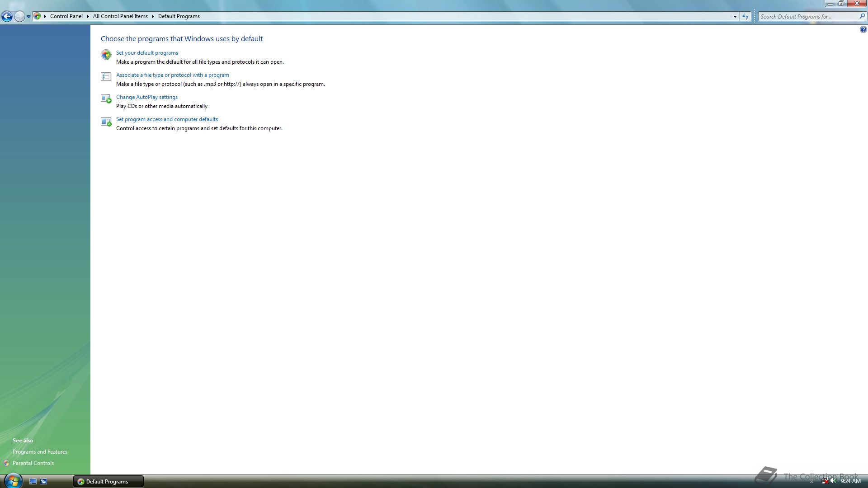Open the Windows Start orb
868x488 pixels.
click(x=13, y=481)
